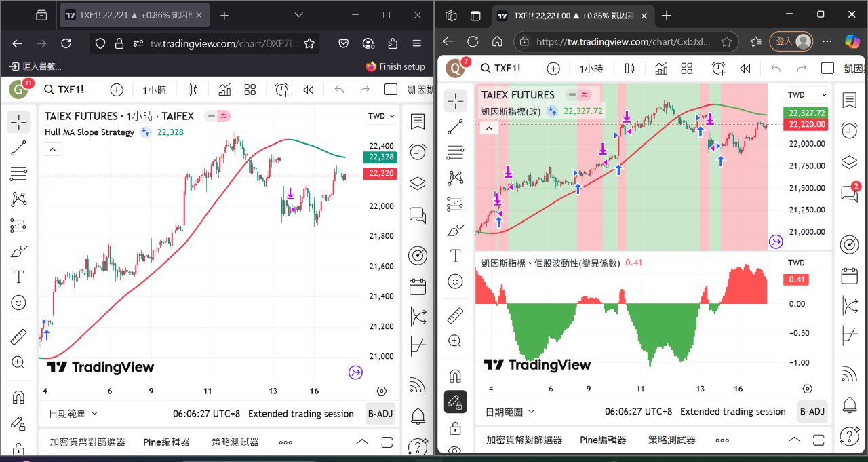Toggle Extended trading session in right window
Image resolution: width=868 pixels, height=462 pixels.
point(733,411)
